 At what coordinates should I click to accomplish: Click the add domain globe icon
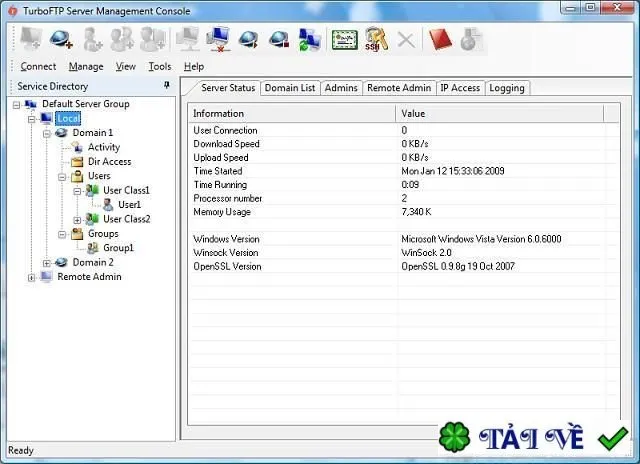61,39
